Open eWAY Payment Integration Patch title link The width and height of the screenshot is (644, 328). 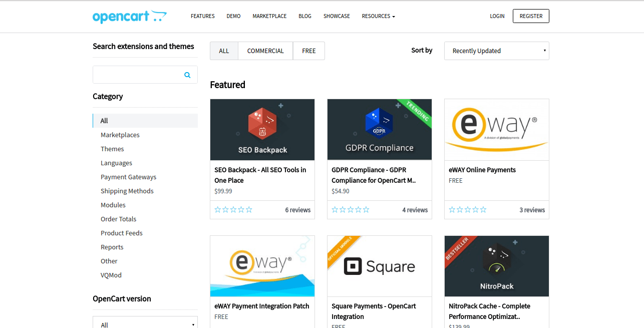pyautogui.click(x=262, y=306)
